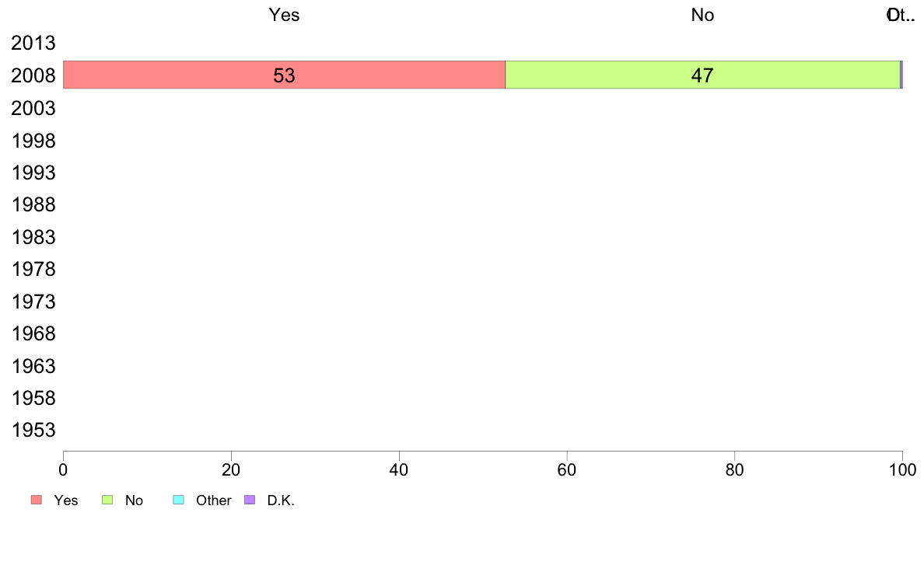The height and width of the screenshot is (572, 924).
Task: Select the 2013 year label
Action: (x=33, y=43)
